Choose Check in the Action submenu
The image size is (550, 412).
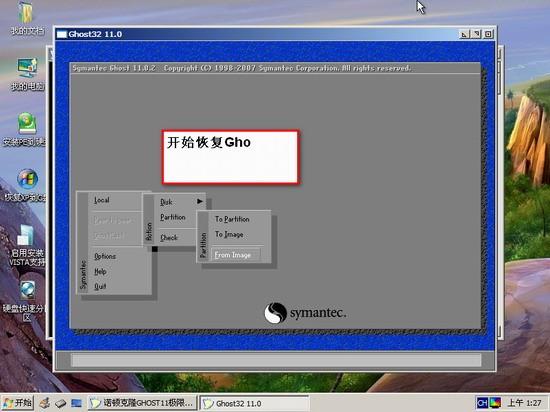(169, 237)
